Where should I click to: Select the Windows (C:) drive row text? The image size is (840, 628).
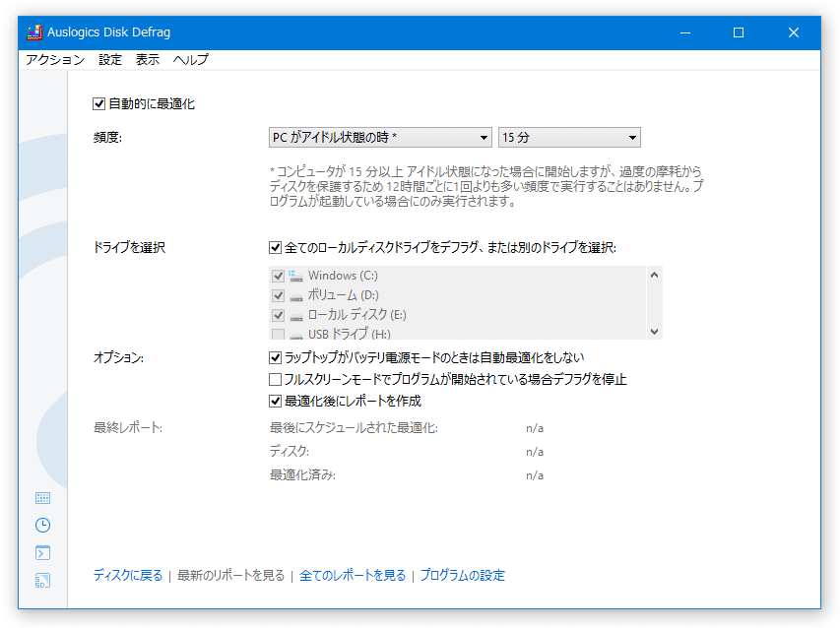343,276
